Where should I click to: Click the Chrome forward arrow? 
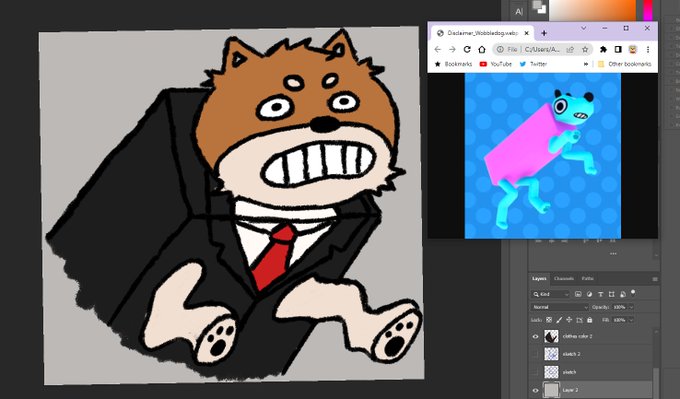[x=452, y=49]
